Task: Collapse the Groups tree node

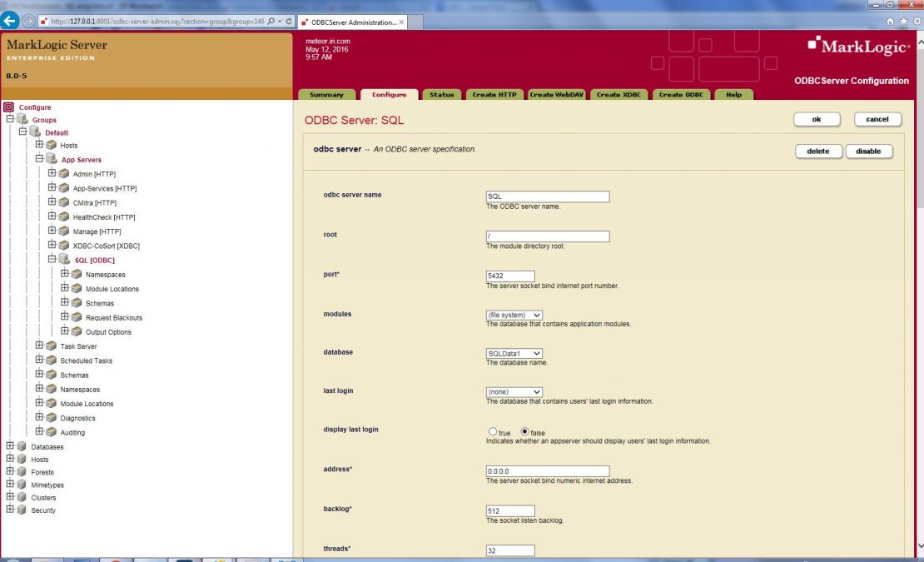Action: coord(10,118)
